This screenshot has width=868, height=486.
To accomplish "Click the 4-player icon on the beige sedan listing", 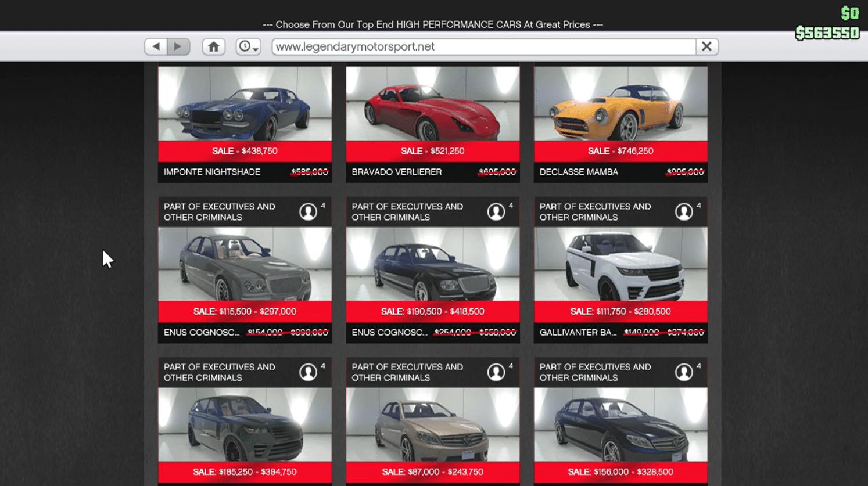I will tap(496, 372).
